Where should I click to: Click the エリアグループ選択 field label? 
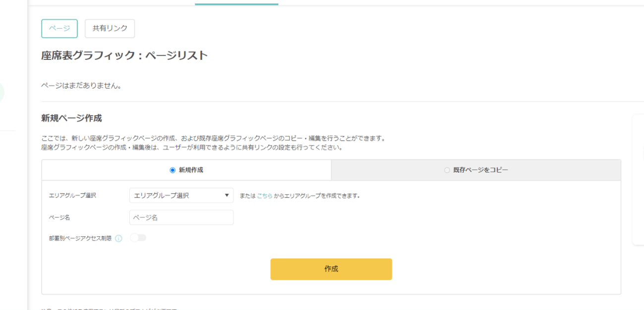pyautogui.click(x=72, y=196)
